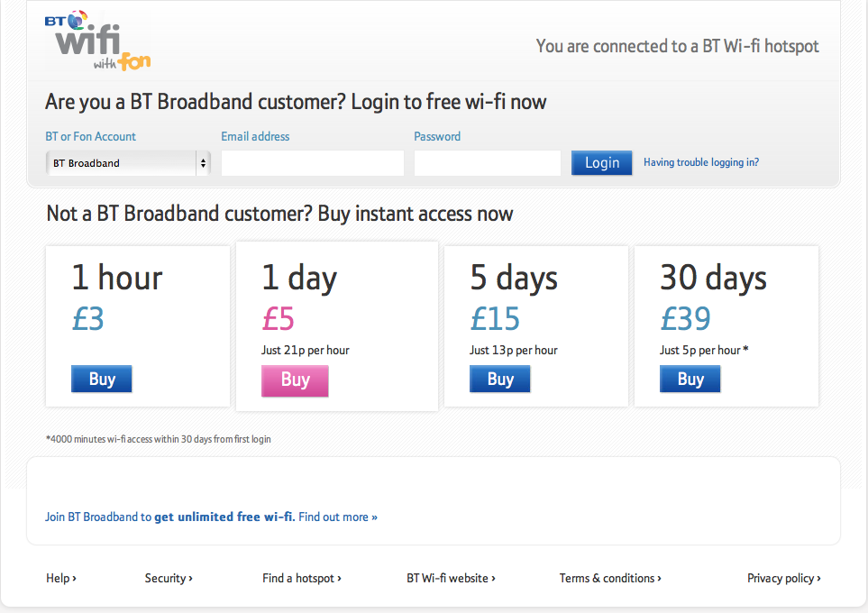This screenshot has width=868, height=613.
Task: Go to Find a hotspot
Action: 302,578
